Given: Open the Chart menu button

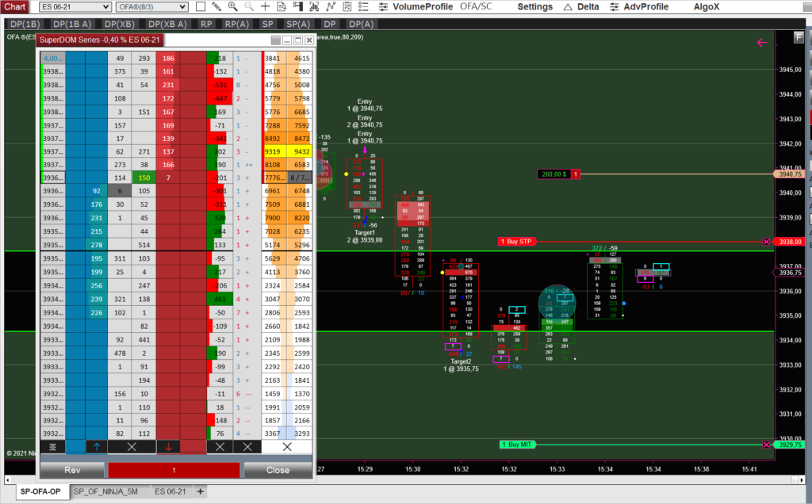Looking at the screenshot, I should pyautogui.click(x=15, y=6).
